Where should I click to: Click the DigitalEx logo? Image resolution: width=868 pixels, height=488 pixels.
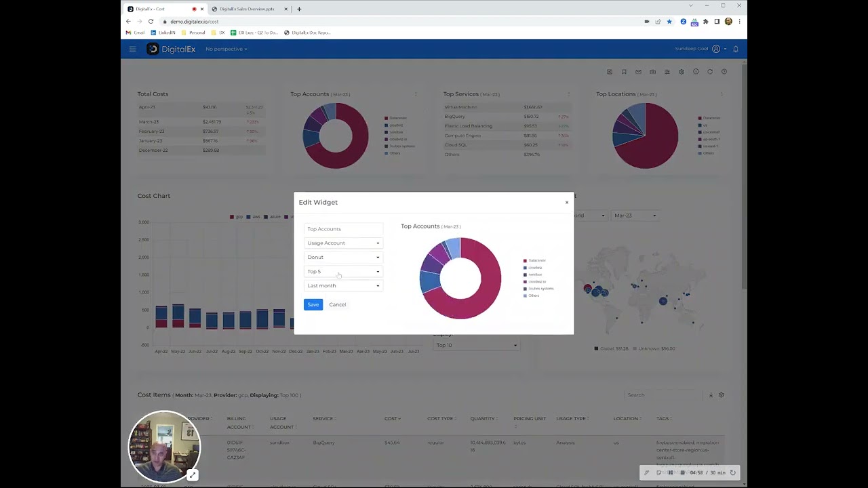171,49
